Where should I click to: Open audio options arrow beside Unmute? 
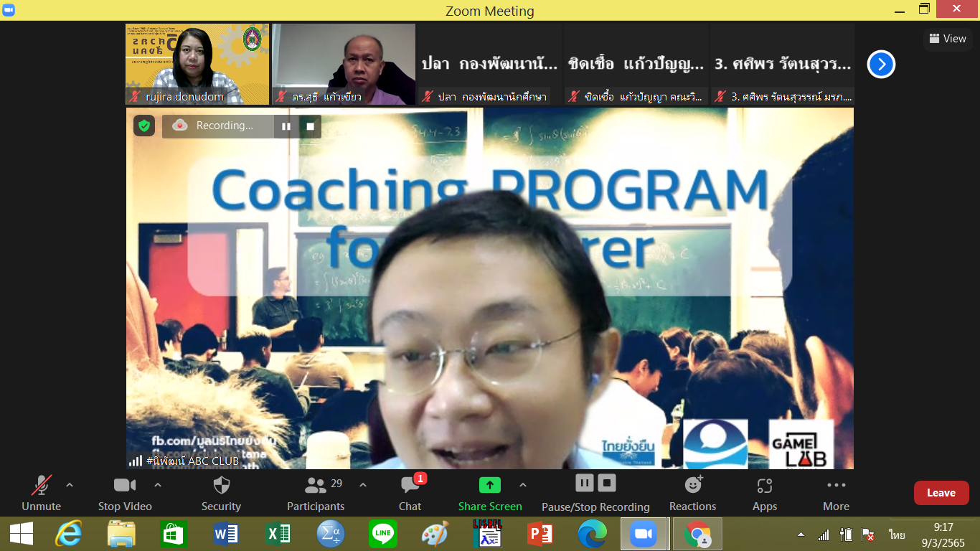pyautogui.click(x=70, y=486)
